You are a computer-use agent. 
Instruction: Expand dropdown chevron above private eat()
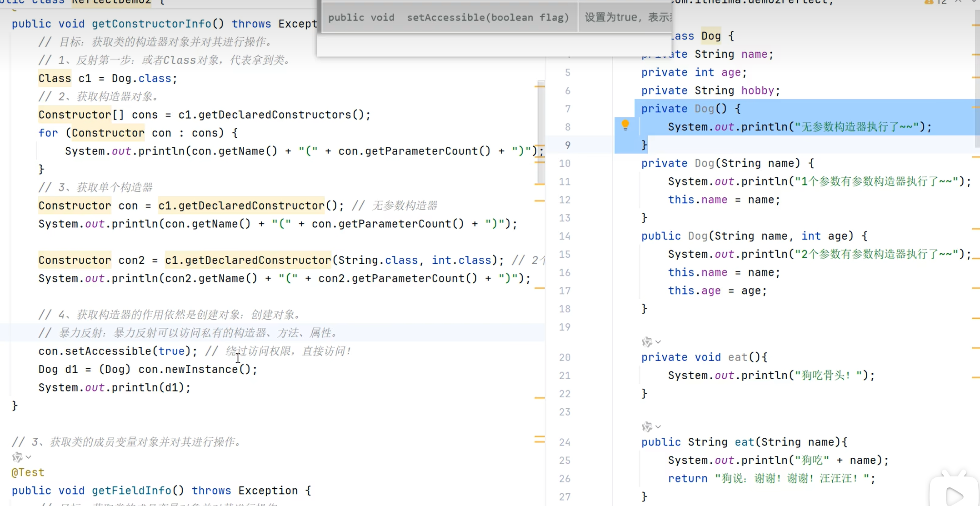658,342
